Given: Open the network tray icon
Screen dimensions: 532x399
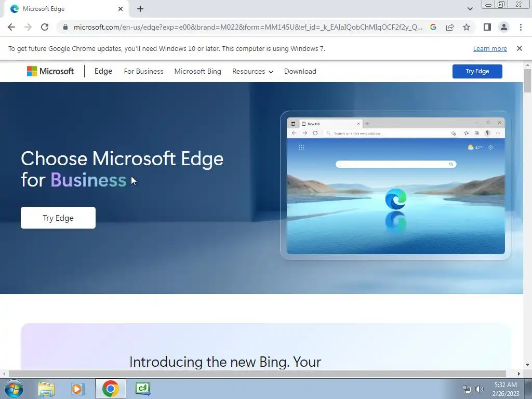Looking at the screenshot, I should [467, 389].
